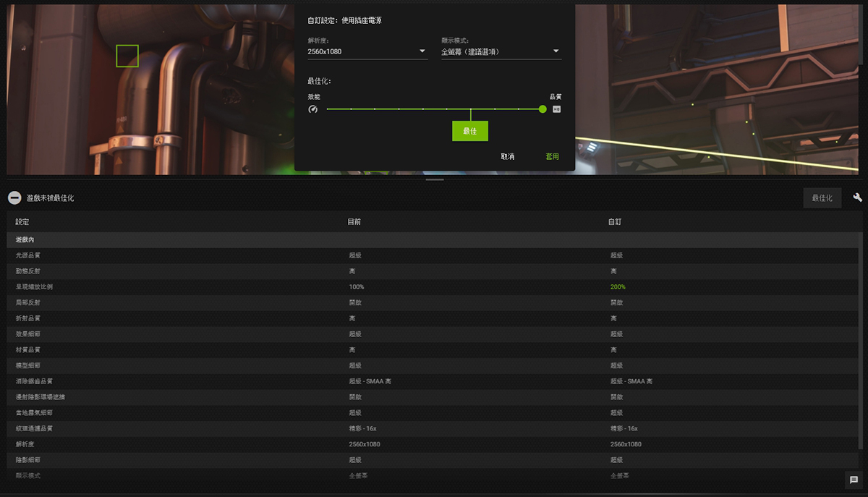Click the green slider handle at the quality end
Screen dimensions: 868x497
[542, 109]
